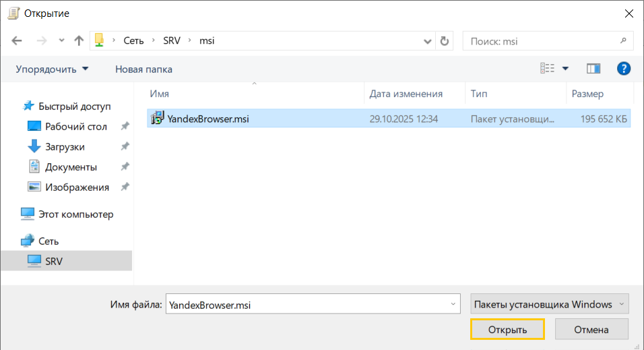
Task: Click the size value 195 652 КБ
Action: (x=604, y=119)
